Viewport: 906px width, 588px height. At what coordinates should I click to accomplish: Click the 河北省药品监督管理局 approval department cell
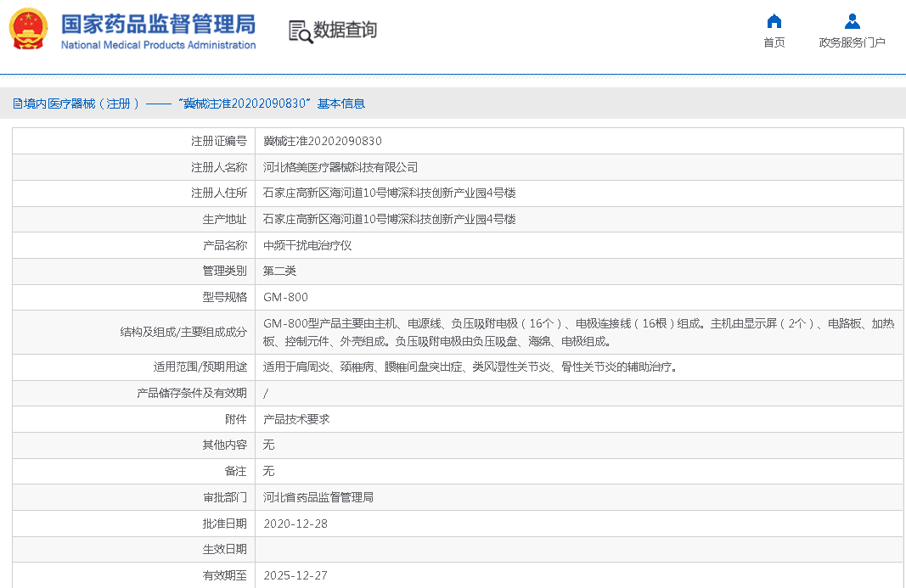318,497
